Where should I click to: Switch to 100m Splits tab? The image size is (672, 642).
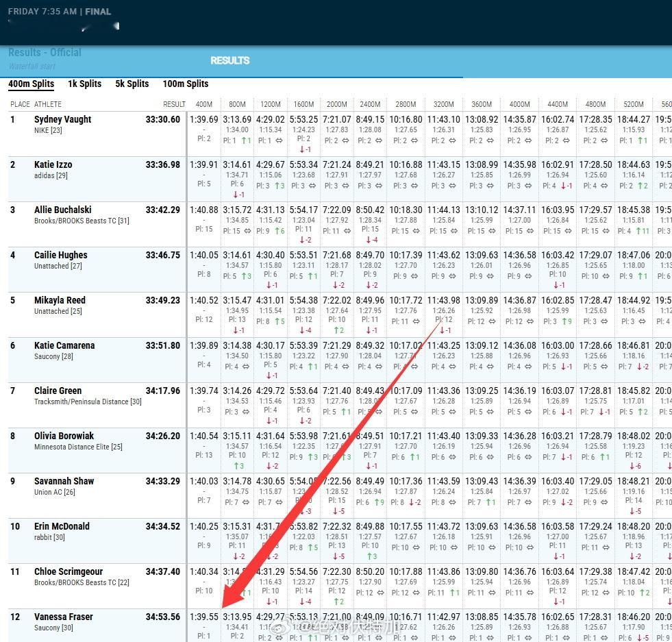click(x=186, y=84)
